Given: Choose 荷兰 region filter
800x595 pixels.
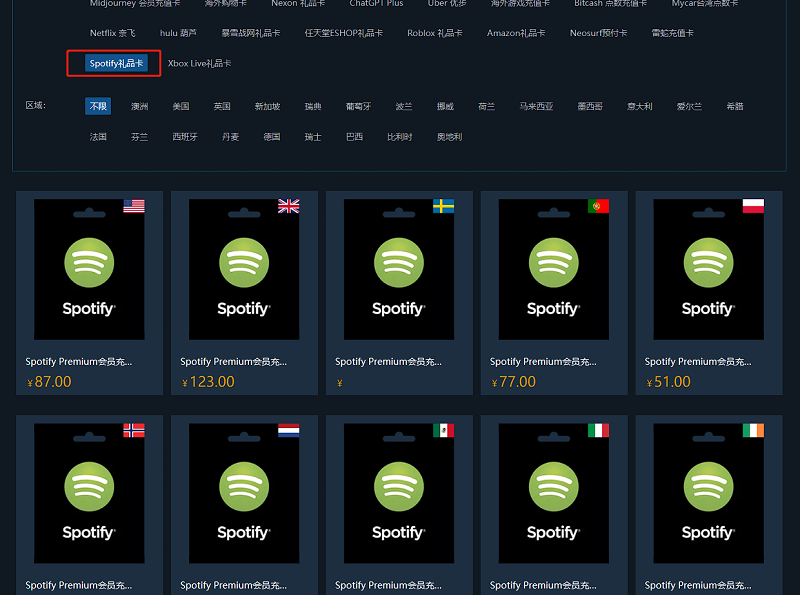Looking at the screenshot, I should tap(486, 106).
